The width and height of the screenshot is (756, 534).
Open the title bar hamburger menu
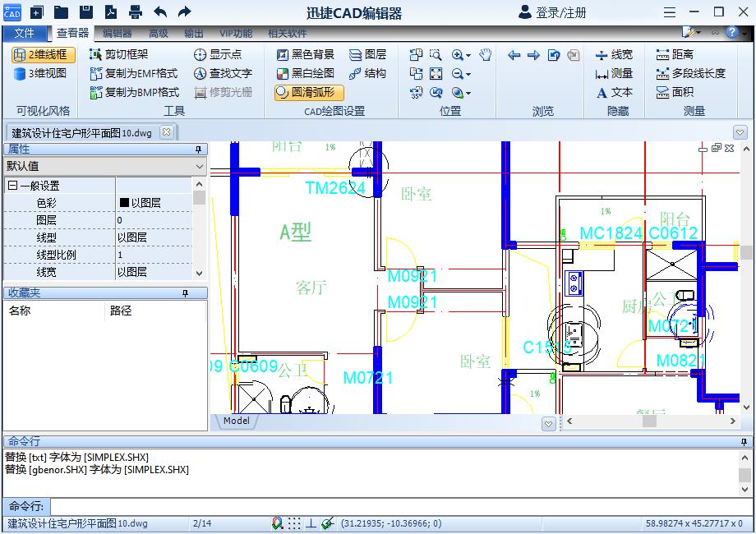click(x=669, y=12)
